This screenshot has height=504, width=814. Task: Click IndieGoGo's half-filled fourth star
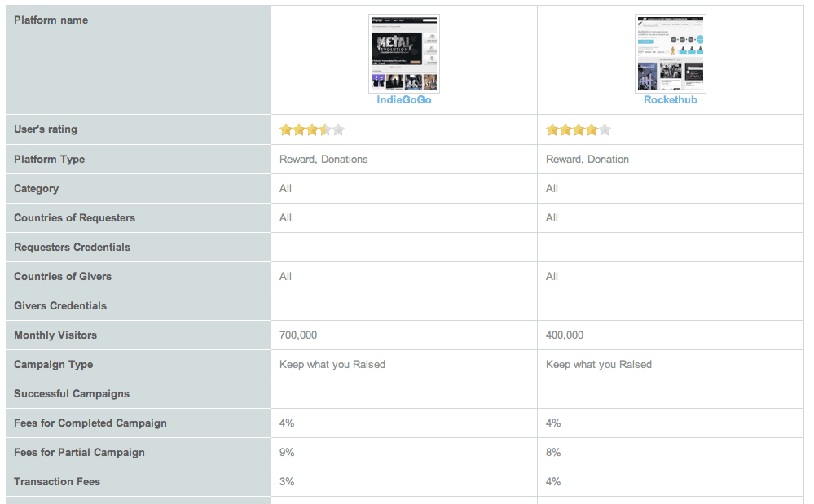click(325, 129)
